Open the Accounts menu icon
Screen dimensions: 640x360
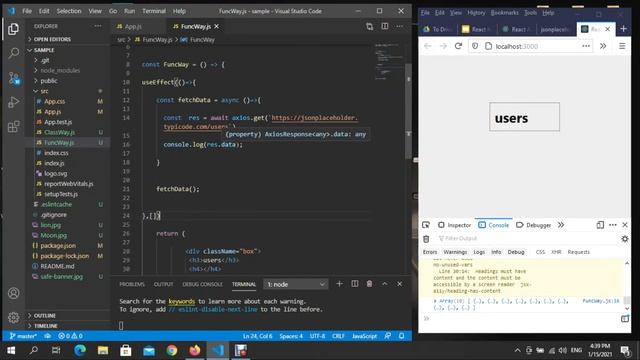pyautogui.click(x=13, y=293)
